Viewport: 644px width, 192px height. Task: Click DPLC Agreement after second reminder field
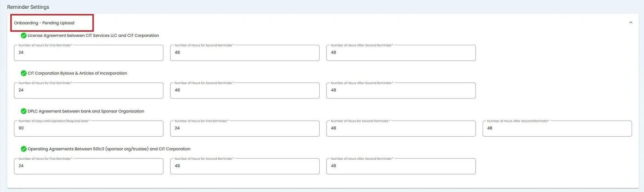(x=557, y=128)
